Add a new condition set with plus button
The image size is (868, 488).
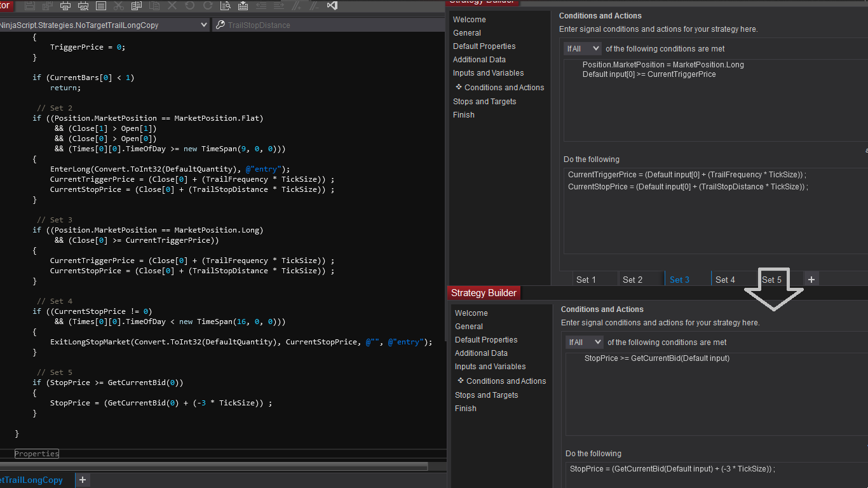click(811, 279)
